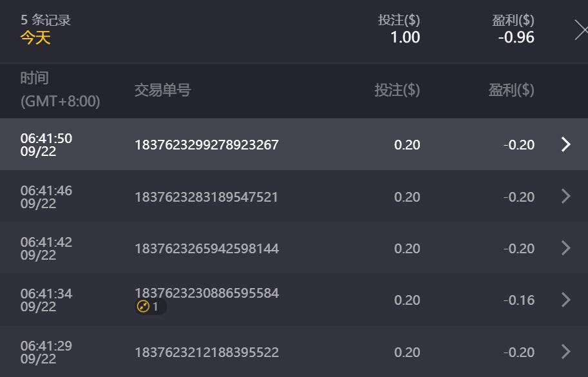
Task: Click the 投注($) table column header
Action: click(x=397, y=90)
